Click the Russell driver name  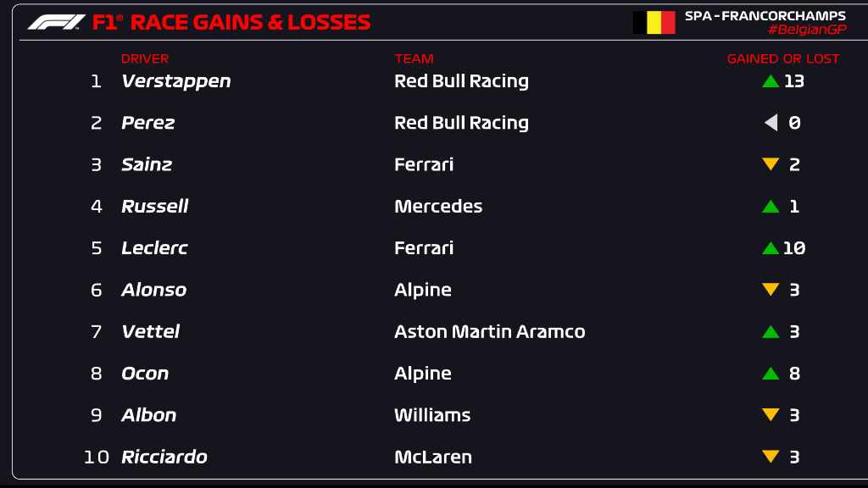(155, 207)
